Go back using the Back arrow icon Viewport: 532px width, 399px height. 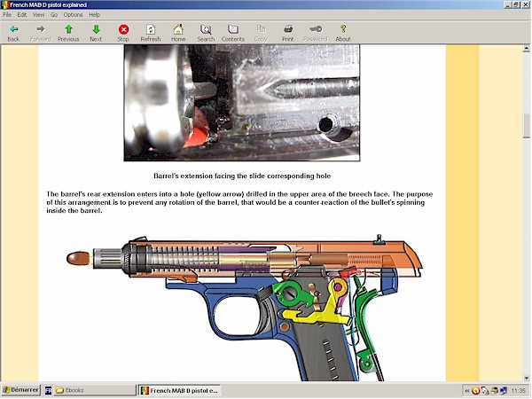13,29
